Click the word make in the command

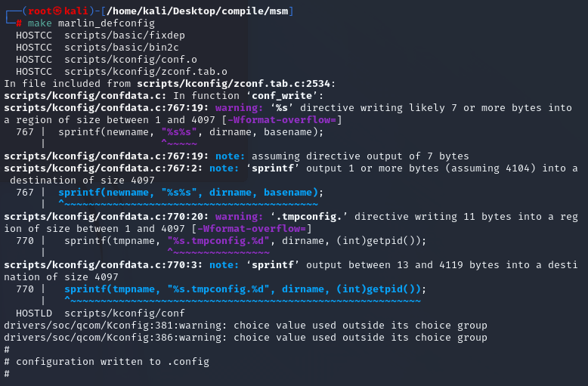(x=40, y=23)
